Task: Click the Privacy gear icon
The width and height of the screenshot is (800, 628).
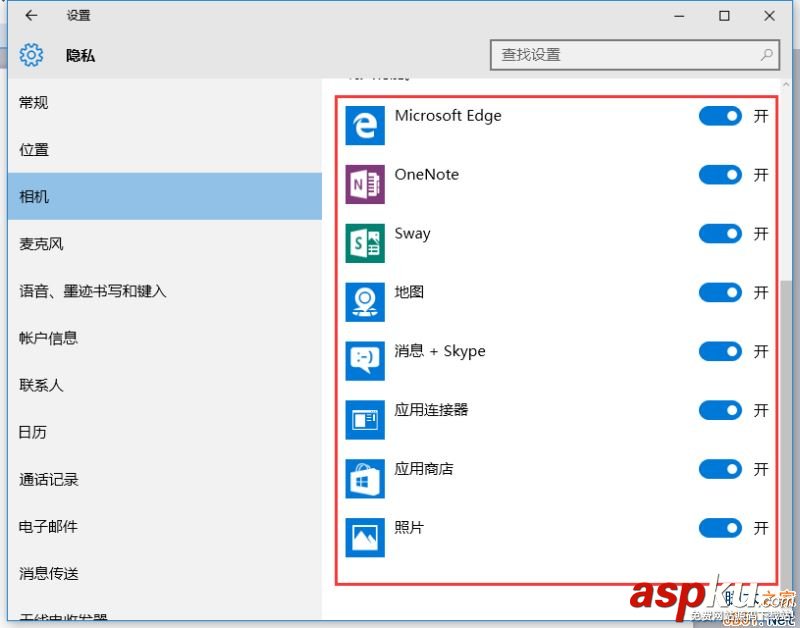Action: [31, 55]
